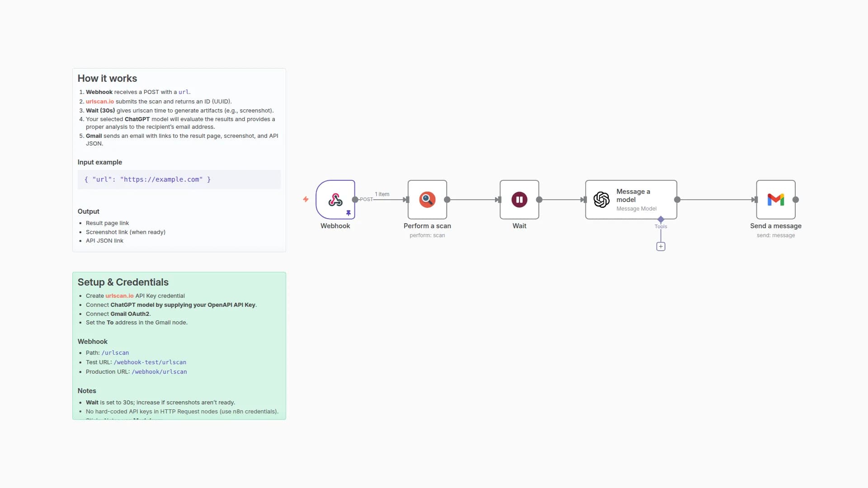Click the Webhook node icon
The height and width of the screenshot is (488, 868).
[335, 200]
